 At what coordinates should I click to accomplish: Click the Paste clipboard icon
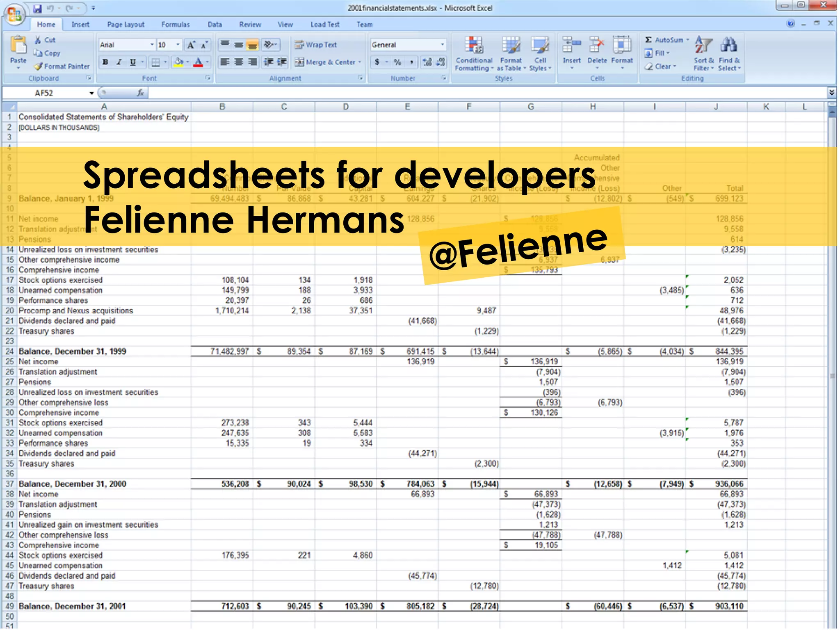(x=18, y=45)
